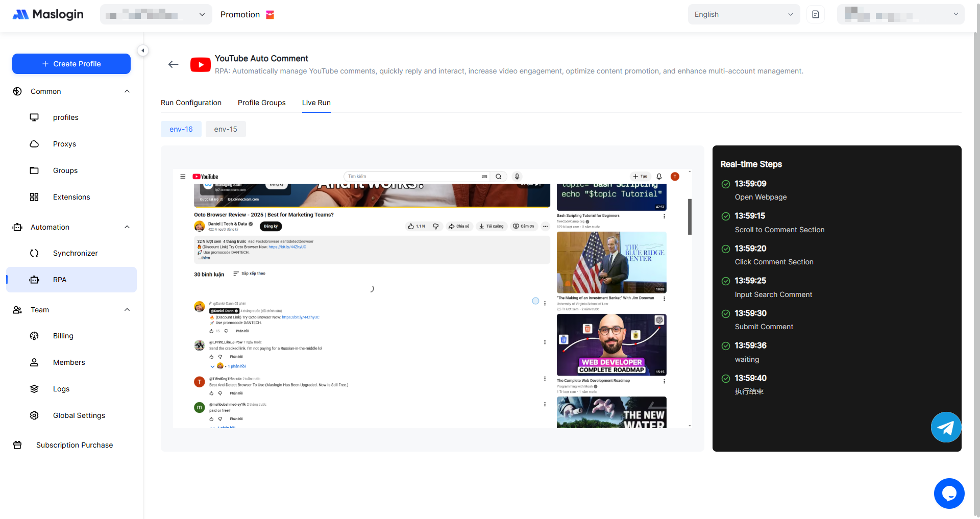Screen dimensions: 980x519
Task: Select the env-15 environment button
Action: [x=226, y=129]
